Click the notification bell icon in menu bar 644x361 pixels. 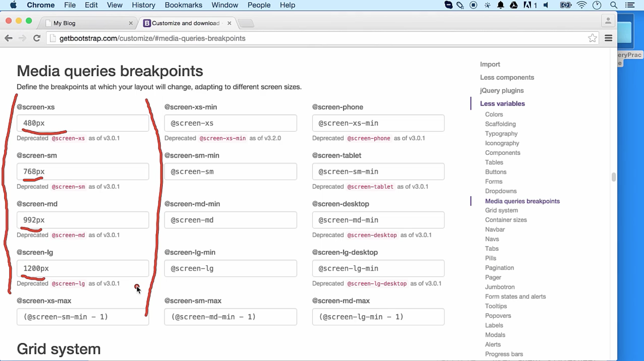pos(501,5)
